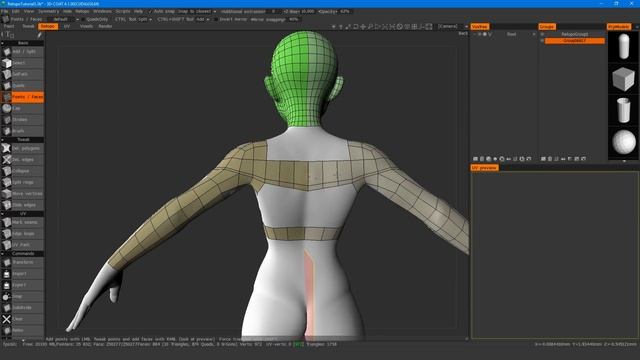
Task: Select the Add / Split retopo tool
Action: (x=22, y=52)
